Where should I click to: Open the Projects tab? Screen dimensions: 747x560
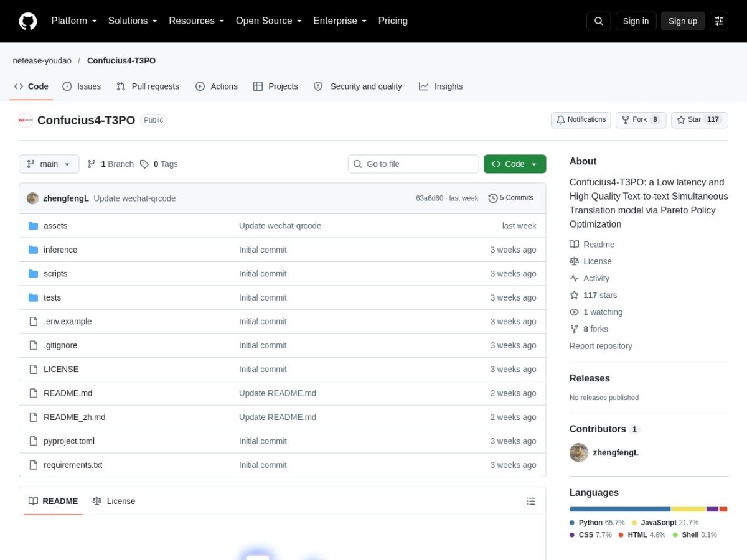click(276, 86)
